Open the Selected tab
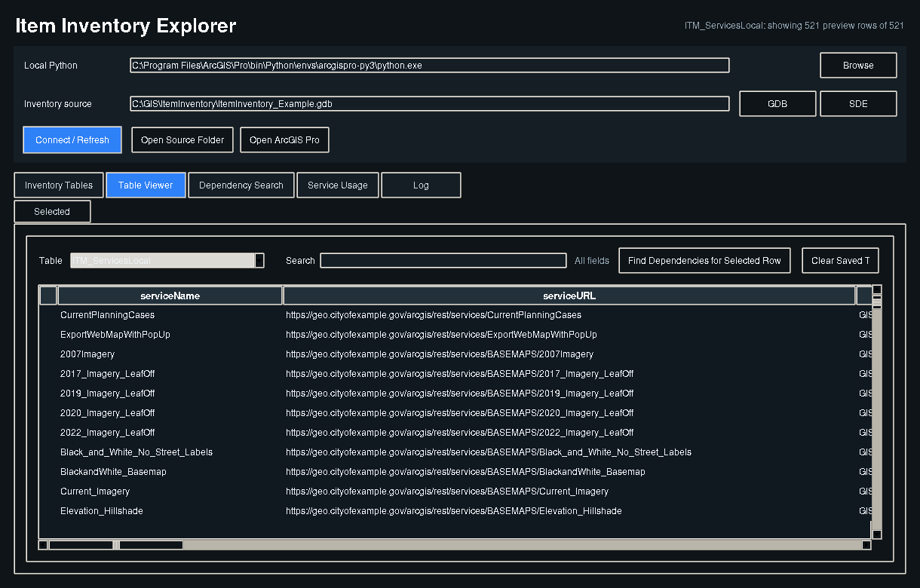Image resolution: width=920 pixels, height=588 pixels. click(x=52, y=212)
